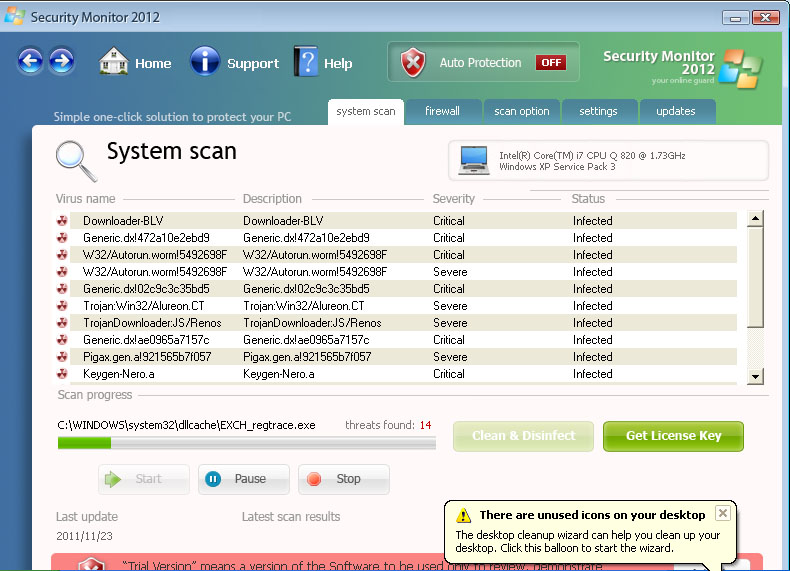Open the firewall tab

click(442, 111)
